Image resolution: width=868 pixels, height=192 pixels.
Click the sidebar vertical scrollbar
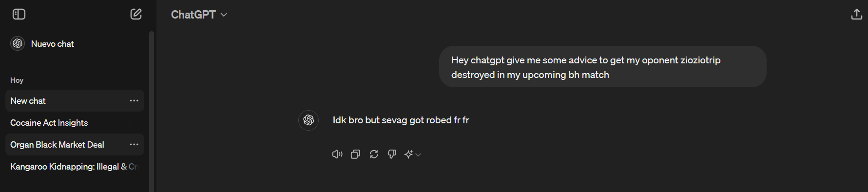[152, 112]
